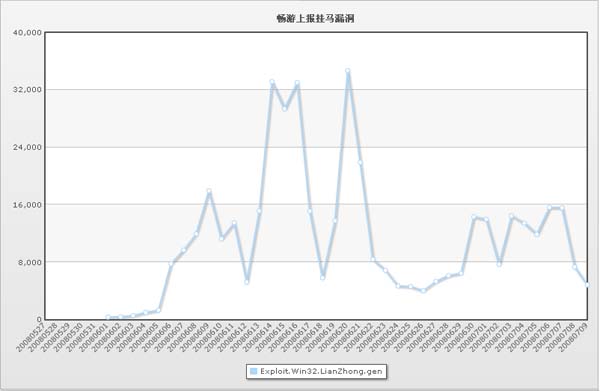Select the 20080709 x-axis date label
This screenshot has height=391, width=600.
tap(574, 337)
